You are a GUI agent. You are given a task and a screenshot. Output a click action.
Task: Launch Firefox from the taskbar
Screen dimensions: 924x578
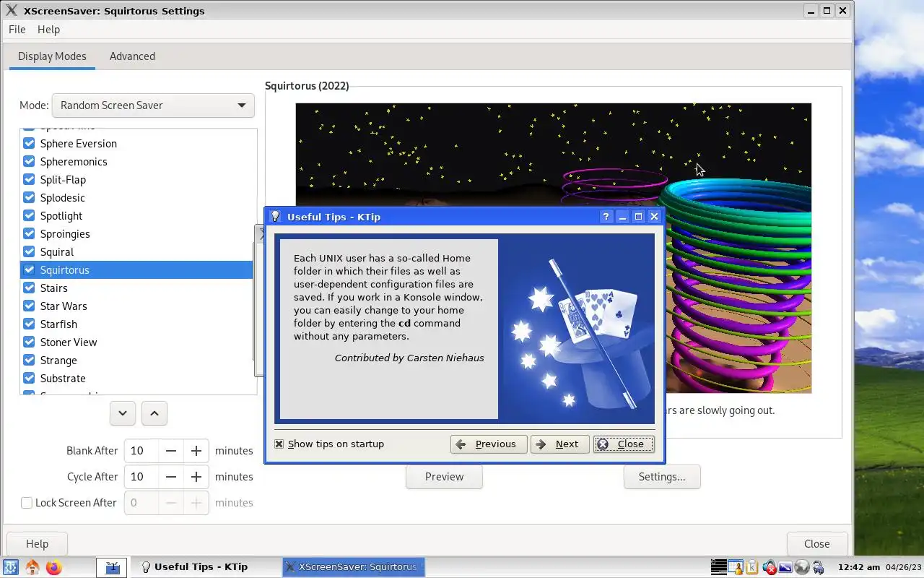[x=53, y=567]
